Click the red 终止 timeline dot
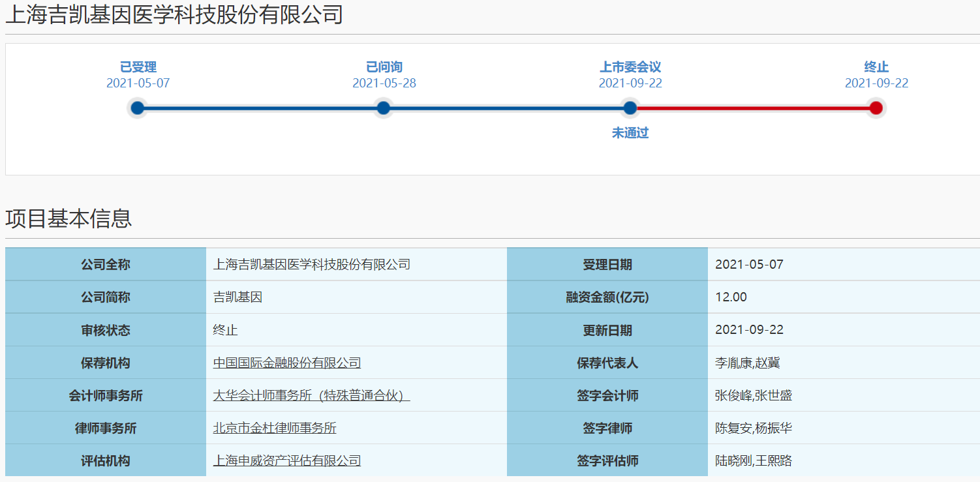The width and height of the screenshot is (980, 482). (x=876, y=108)
